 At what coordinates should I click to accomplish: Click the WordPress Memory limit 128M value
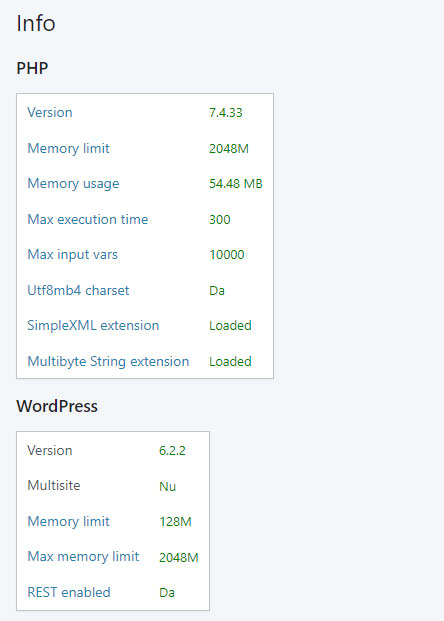click(175, 522)
